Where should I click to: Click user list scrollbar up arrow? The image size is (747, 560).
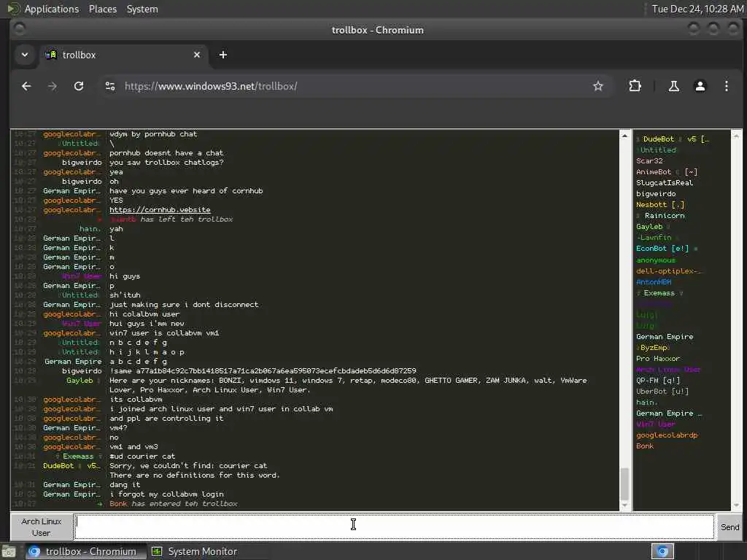click(x=736, y=136)
